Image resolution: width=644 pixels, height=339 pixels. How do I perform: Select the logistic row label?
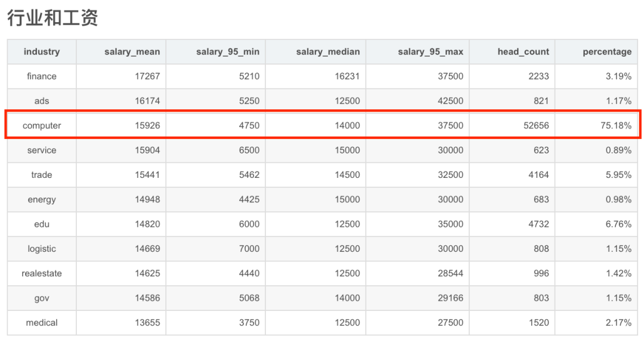click(42, 249)
